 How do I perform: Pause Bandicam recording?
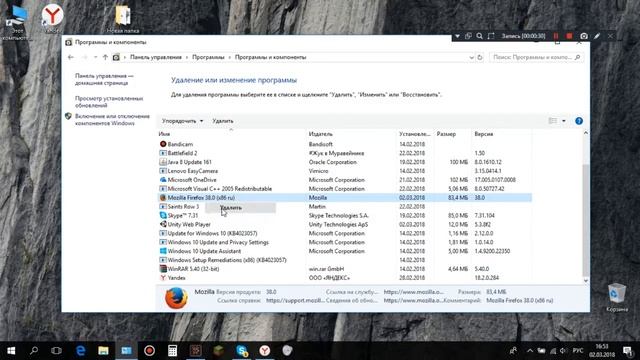tap(556, 36)
